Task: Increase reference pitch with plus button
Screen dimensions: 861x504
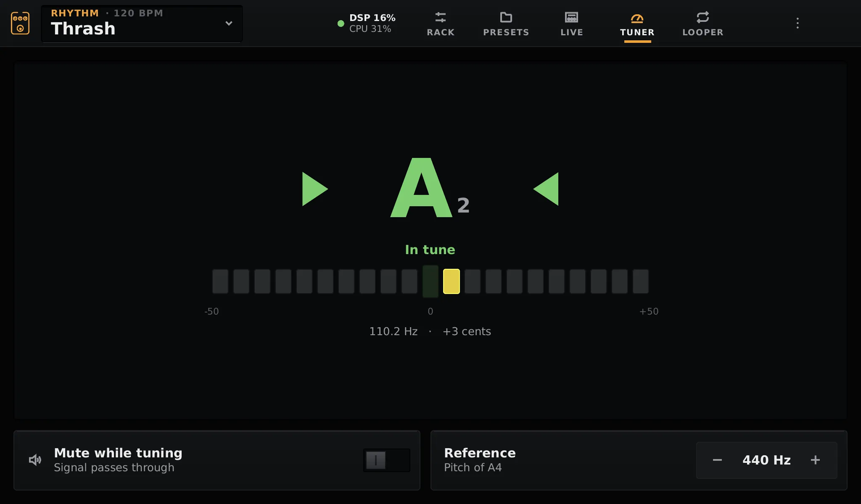Action: [815, 460]
